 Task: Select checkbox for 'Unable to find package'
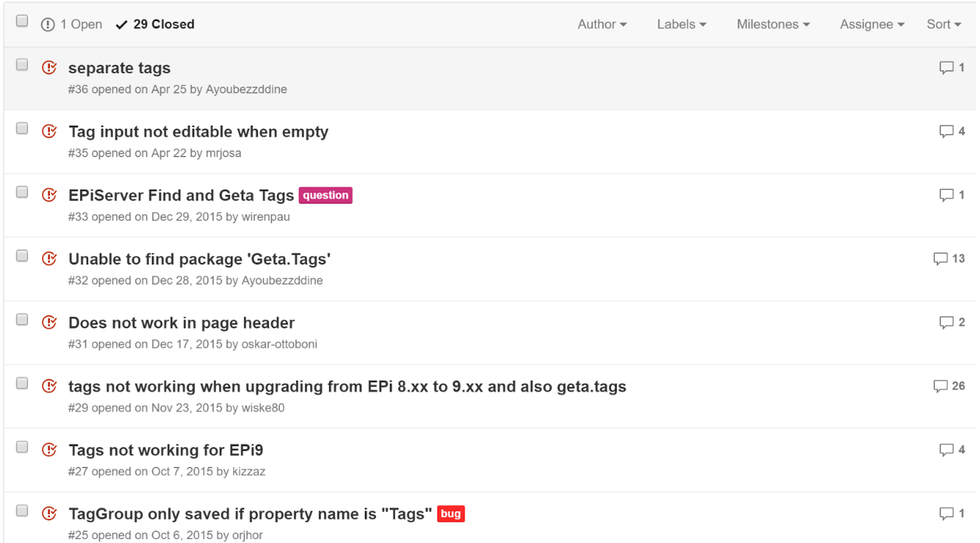click(22, 256)
